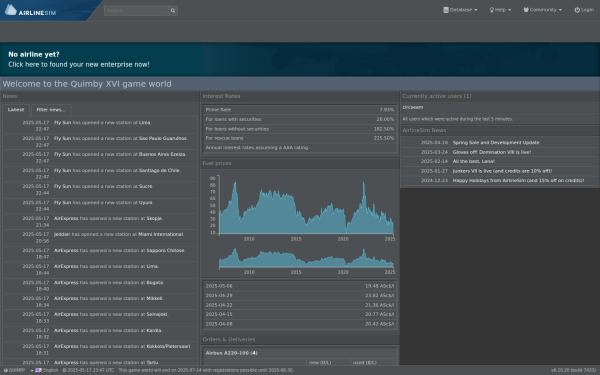Click the search magnifier button
Viewport: 600px width, 375px height.
(x=173, y=11)
